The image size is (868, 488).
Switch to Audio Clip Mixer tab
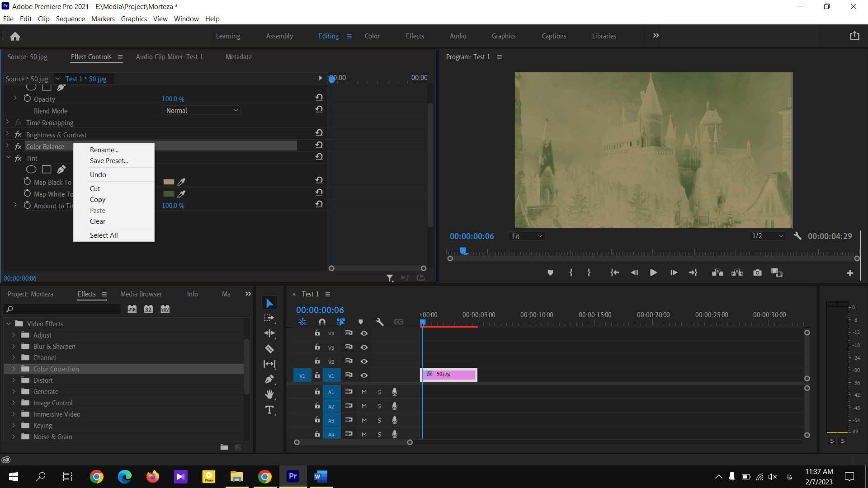pyautogui.click(x=170, y=57)
